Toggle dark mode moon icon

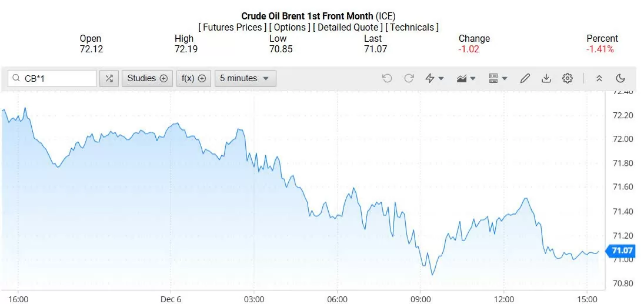620,78
